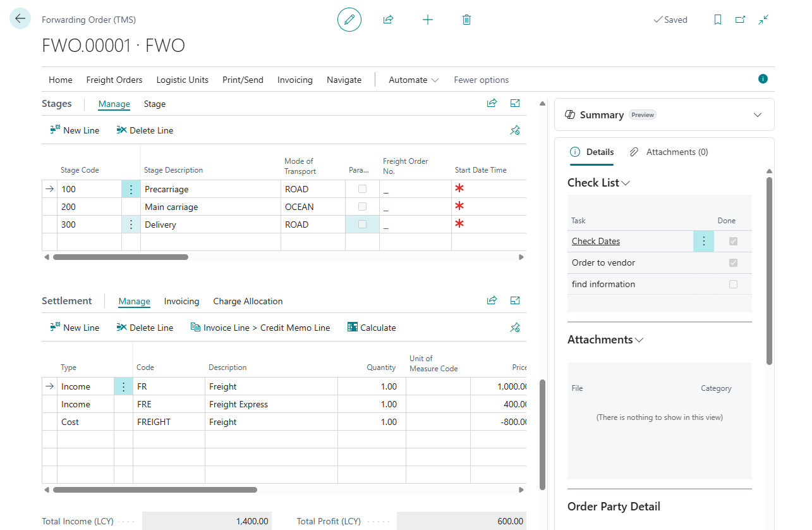The width and height of the screenshot is (812, 530).
Task: Toggle the Parallel checkbox for the Delivery stage
Action: point(362,225)
